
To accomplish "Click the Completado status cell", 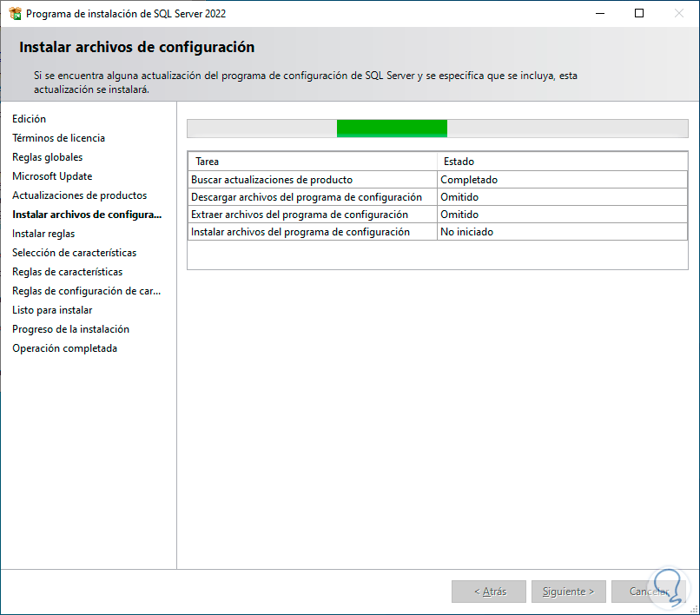I will 562,180.
